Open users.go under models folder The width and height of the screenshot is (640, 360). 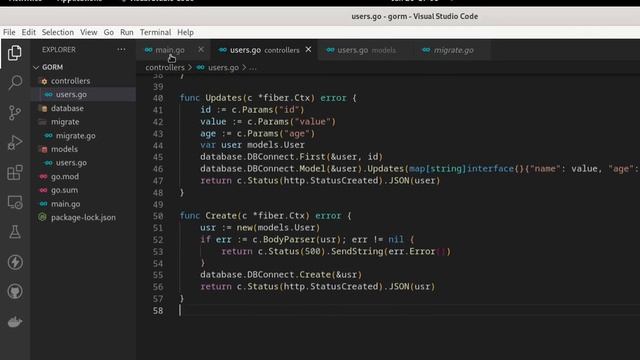pyautogui.click(x=83, y=163)
